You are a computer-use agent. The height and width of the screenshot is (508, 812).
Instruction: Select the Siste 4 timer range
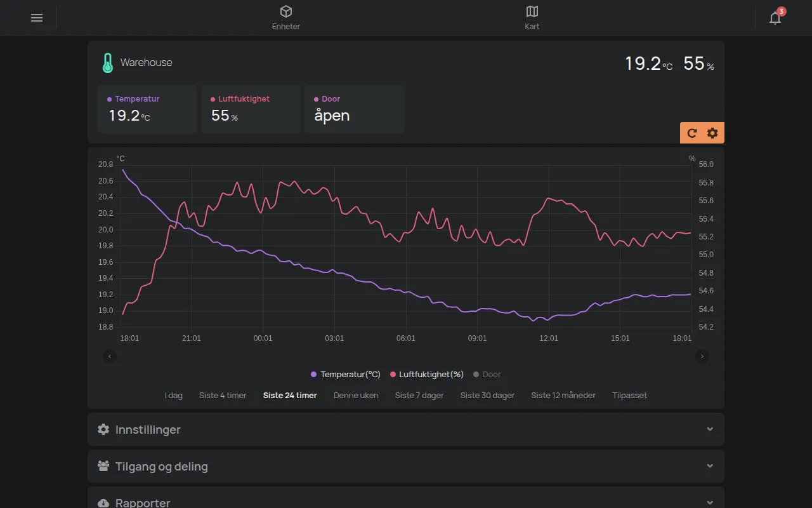coord(223,396)
